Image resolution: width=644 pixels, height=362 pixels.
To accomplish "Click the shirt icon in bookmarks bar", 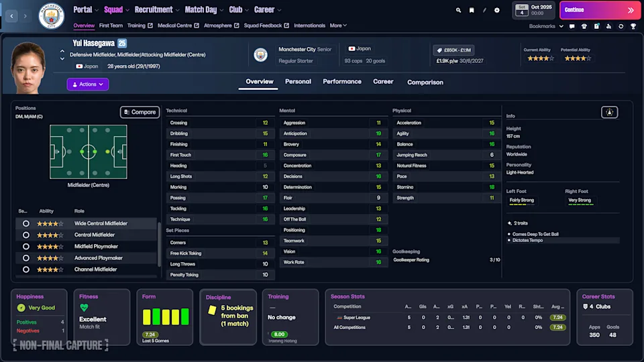I will coord(584,26).
